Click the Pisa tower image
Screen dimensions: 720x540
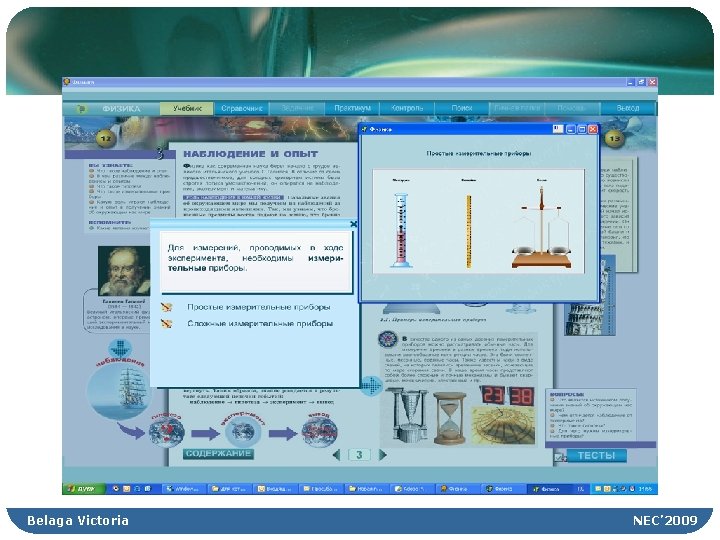(x=590, y=296)
